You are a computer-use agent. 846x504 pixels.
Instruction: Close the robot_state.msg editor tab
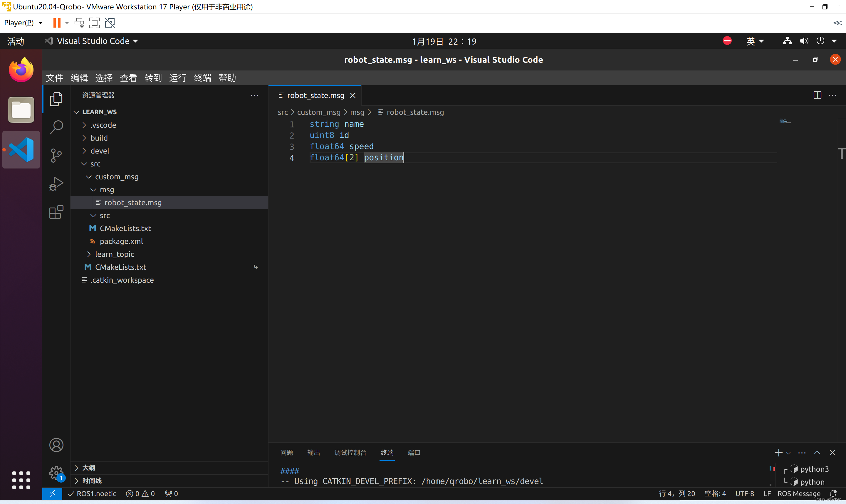(x=353, y=95)
